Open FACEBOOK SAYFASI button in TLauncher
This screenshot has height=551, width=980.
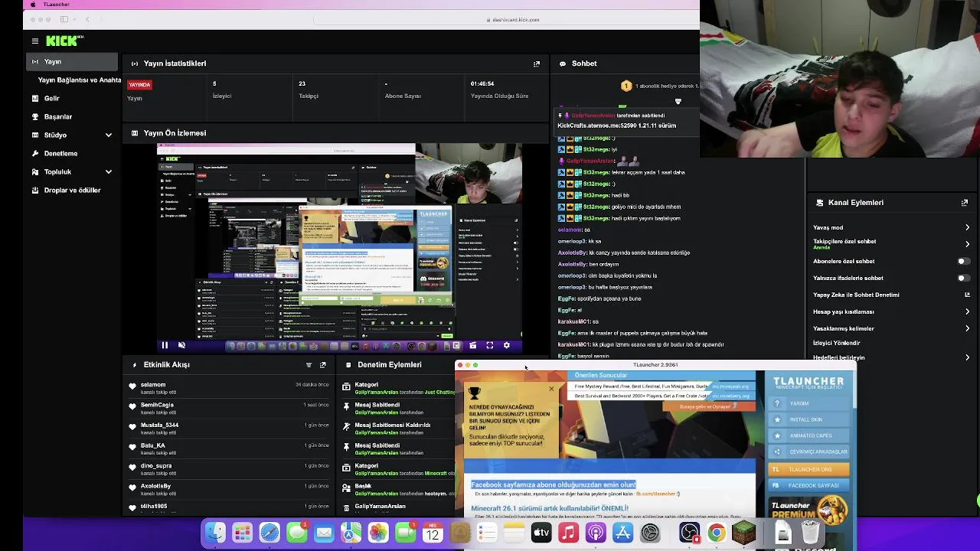[x=810, y=485]
